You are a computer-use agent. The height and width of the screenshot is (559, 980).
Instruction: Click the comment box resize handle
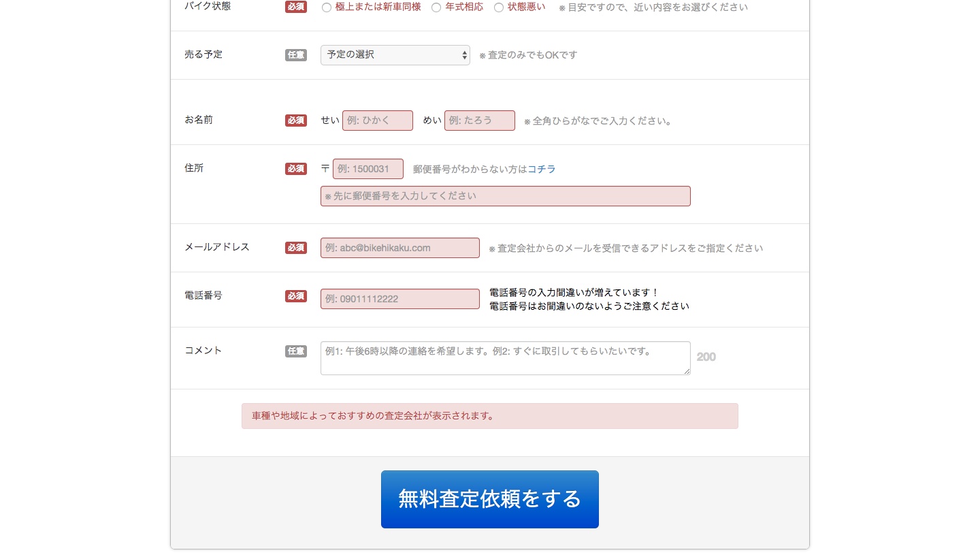click(x=687, y=371)
